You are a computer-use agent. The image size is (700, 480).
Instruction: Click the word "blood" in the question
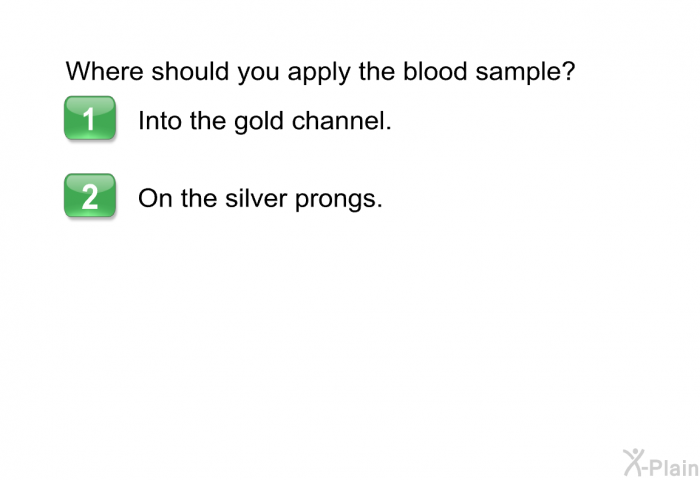point(434,73)
